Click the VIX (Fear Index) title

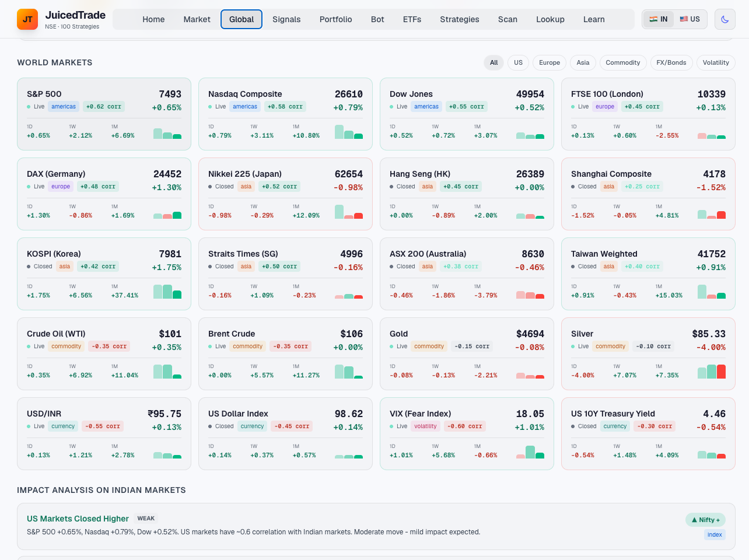[421, 414]
